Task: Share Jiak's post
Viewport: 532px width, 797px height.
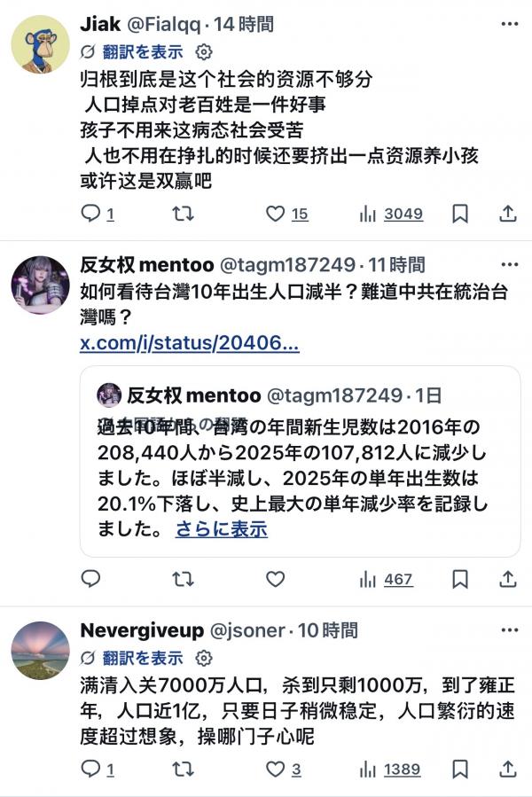Action: coord(507,214)
